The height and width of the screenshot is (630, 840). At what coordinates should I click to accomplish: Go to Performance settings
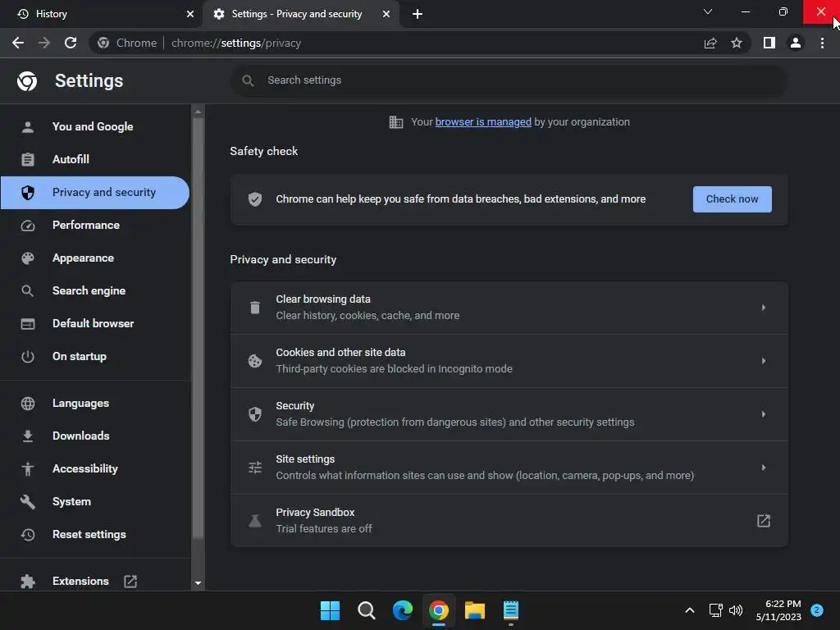point(95,225)
